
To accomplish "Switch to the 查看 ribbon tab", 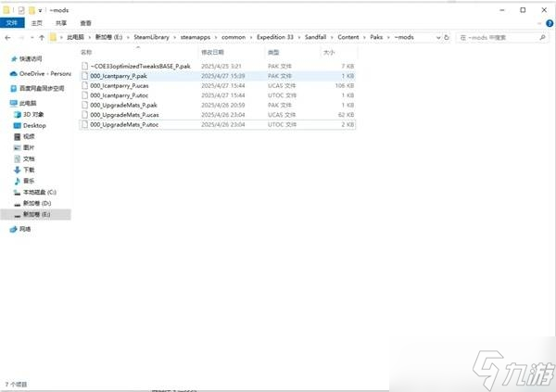I will click(85, 23).
